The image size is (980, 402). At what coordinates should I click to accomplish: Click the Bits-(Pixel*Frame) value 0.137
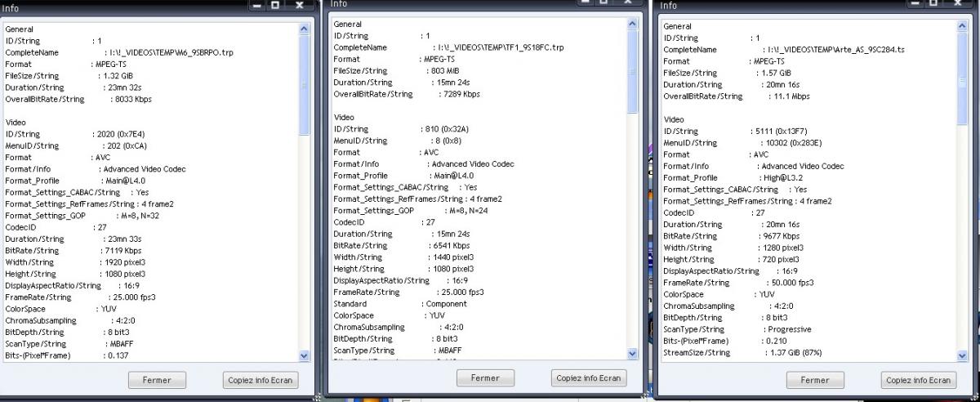point(119,356)
